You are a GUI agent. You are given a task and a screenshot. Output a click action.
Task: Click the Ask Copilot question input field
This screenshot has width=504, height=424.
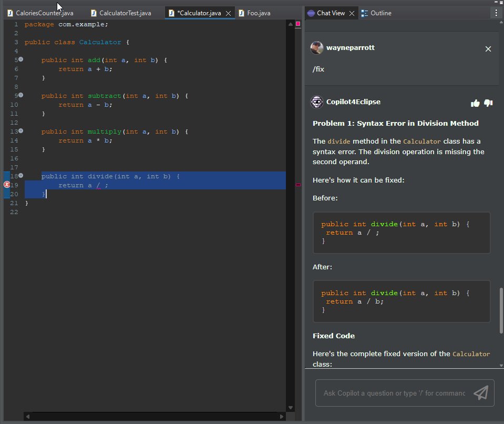(x=394, y=393)
